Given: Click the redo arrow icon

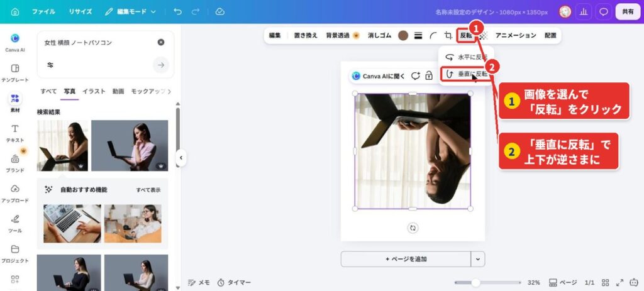Looking at the screenshot, I should (x=196, y=12).
